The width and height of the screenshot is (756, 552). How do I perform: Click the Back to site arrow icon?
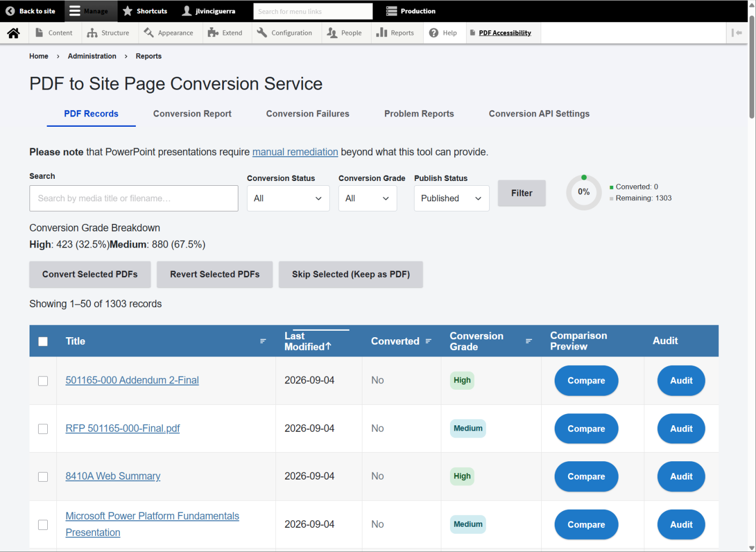coord(10,11)
